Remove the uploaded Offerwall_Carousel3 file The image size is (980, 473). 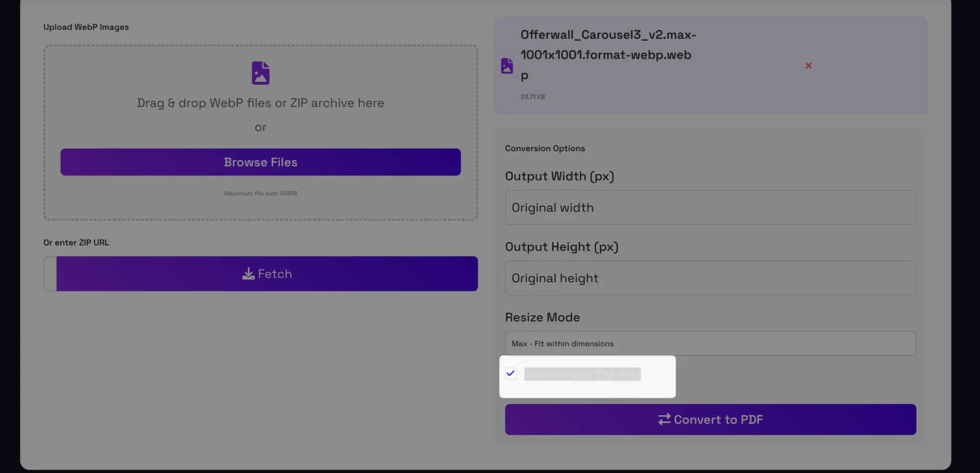(808, 66)
